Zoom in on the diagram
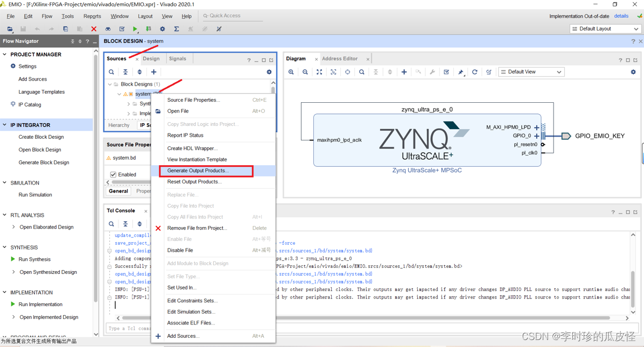The width and height of the screenshot is (644, 347). 291,72
